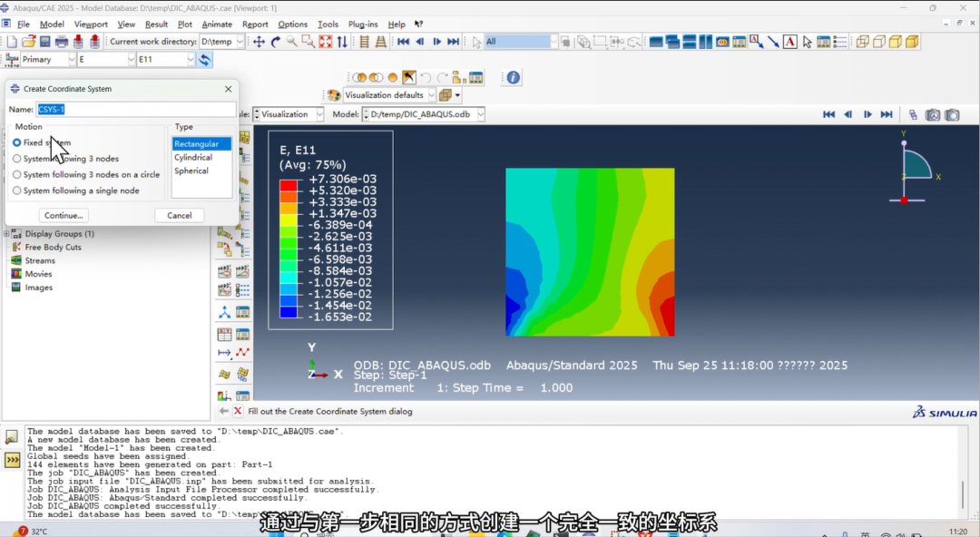Select System following 3 nodes option
The width and height of the screenshot is (980, 537).
(17, 159)
